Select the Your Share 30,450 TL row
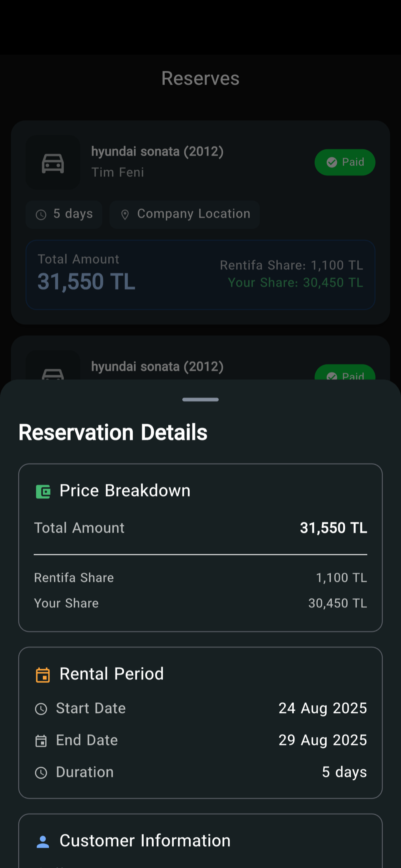 (200, 603)
